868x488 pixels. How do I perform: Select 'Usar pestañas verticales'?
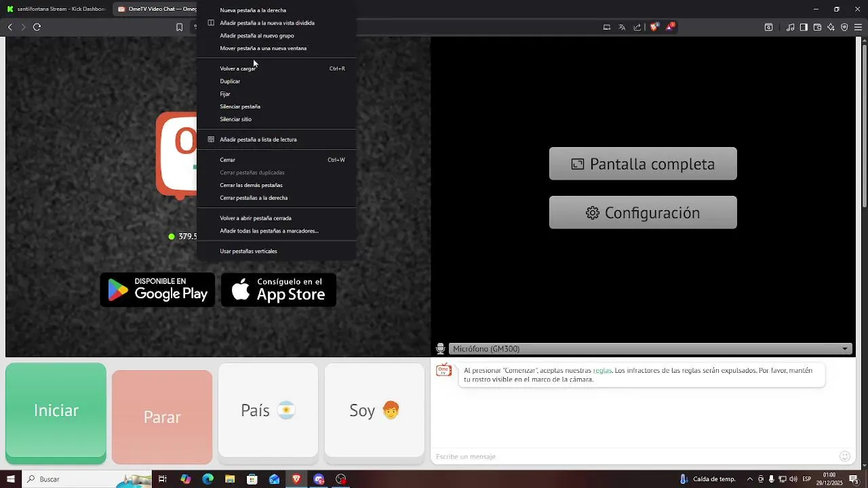[276, 251]
